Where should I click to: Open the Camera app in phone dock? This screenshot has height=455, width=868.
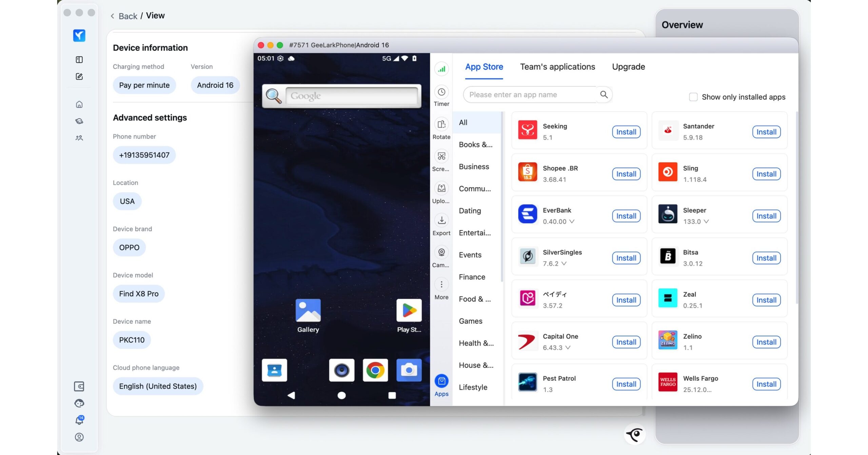(409, 370)
